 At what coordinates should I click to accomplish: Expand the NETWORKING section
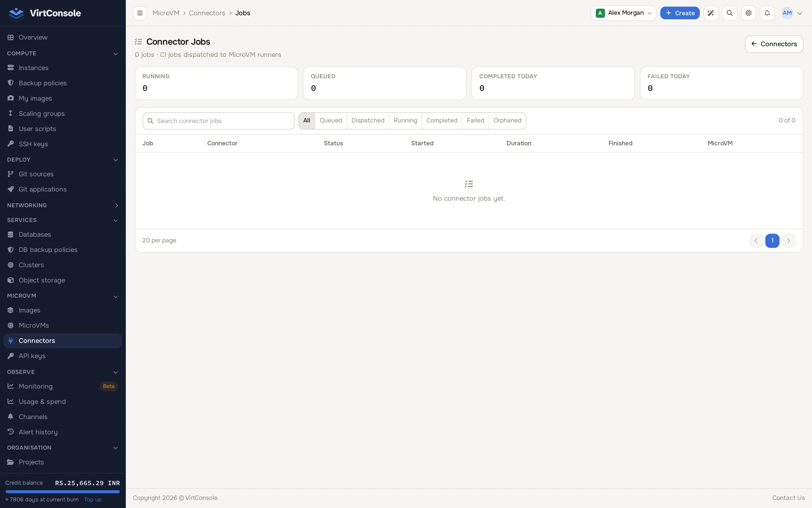(62, 205)
